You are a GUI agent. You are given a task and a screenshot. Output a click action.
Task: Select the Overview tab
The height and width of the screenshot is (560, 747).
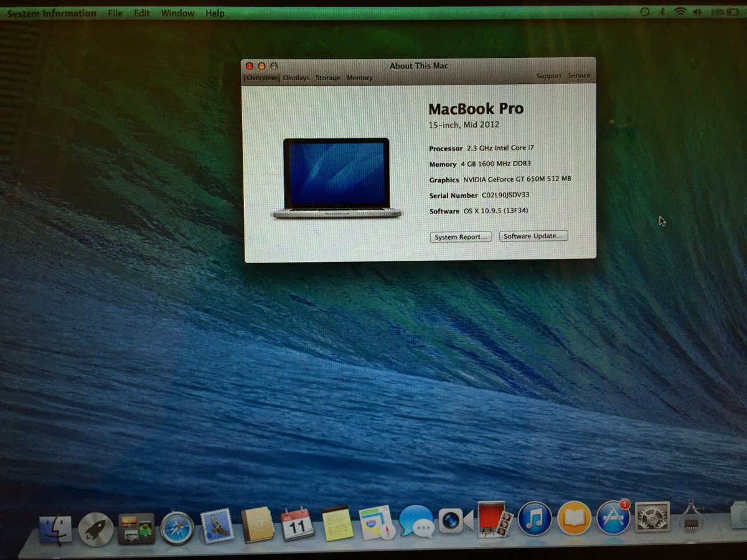261,78
